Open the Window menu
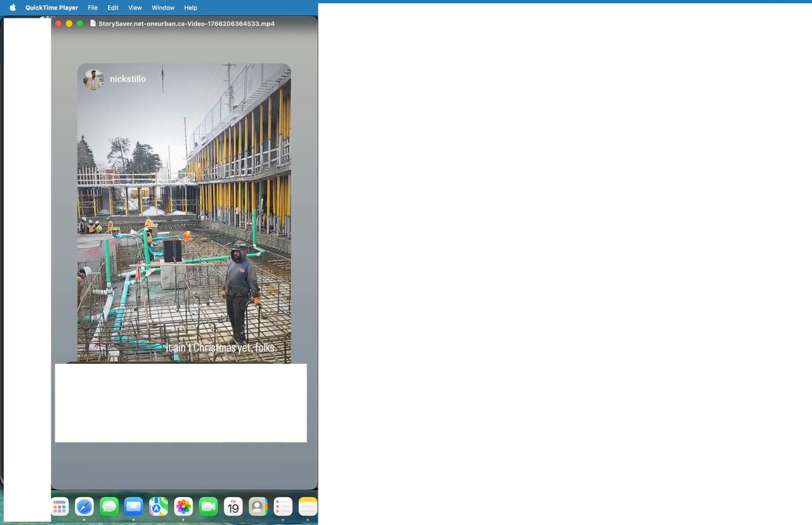Image resolution: width=812 pixels, height=525 pixels. coord(163,8)
